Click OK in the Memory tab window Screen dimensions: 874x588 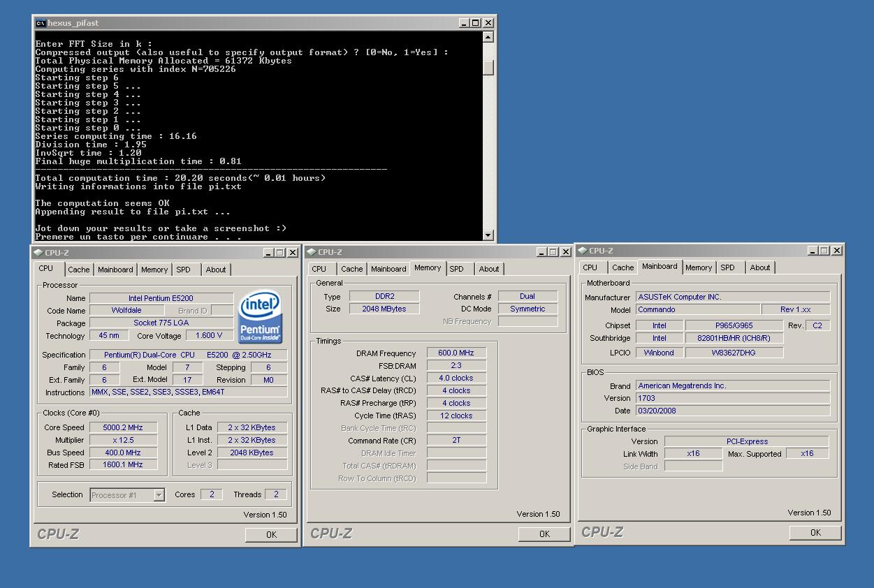coord(544,534)
